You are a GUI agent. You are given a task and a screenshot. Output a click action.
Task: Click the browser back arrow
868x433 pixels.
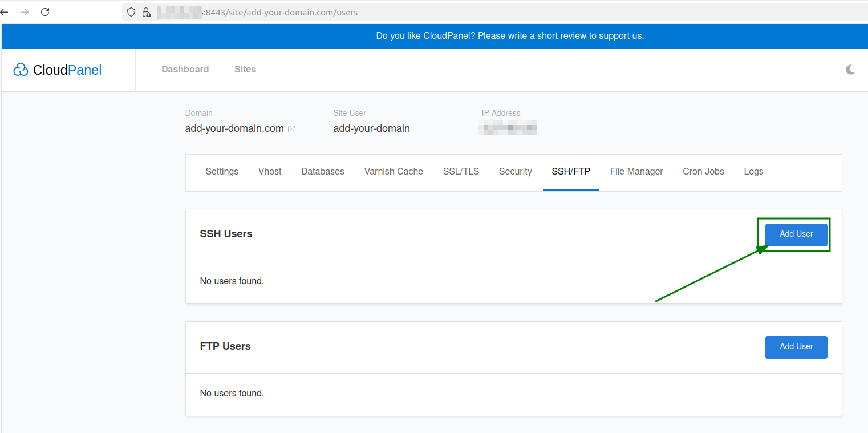[5, 12]
